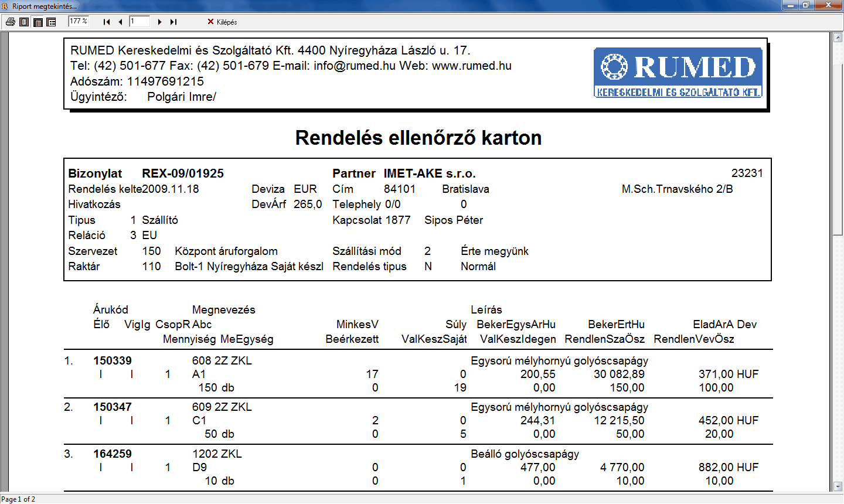Select the dark grid page view icon
Viewport: 844px width, 504px height.
tap(38, 22)
